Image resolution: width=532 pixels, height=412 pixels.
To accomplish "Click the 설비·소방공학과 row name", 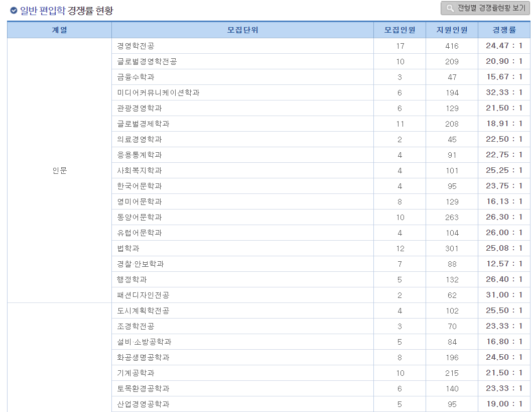I will pyautogui.click(x=144, y=342).
